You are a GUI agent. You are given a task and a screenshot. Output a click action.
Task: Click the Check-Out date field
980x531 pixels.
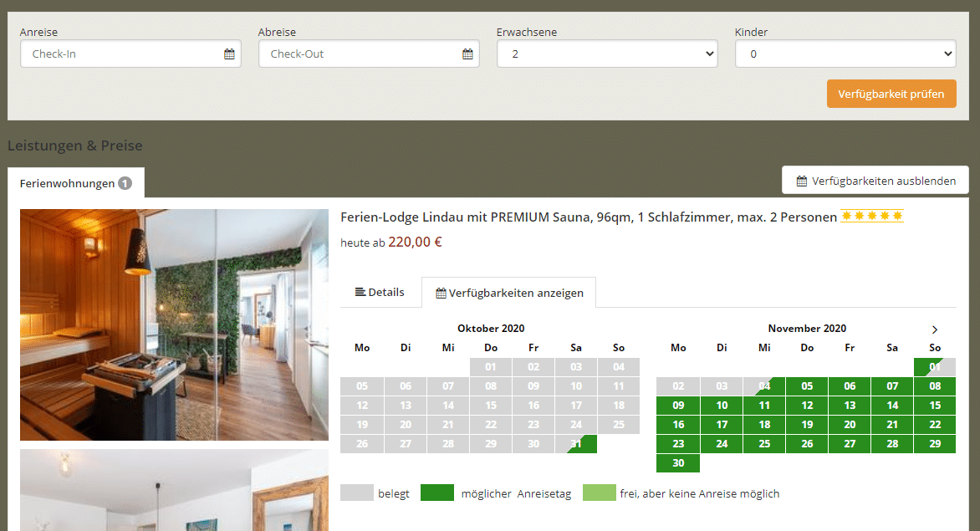[369, 54]
